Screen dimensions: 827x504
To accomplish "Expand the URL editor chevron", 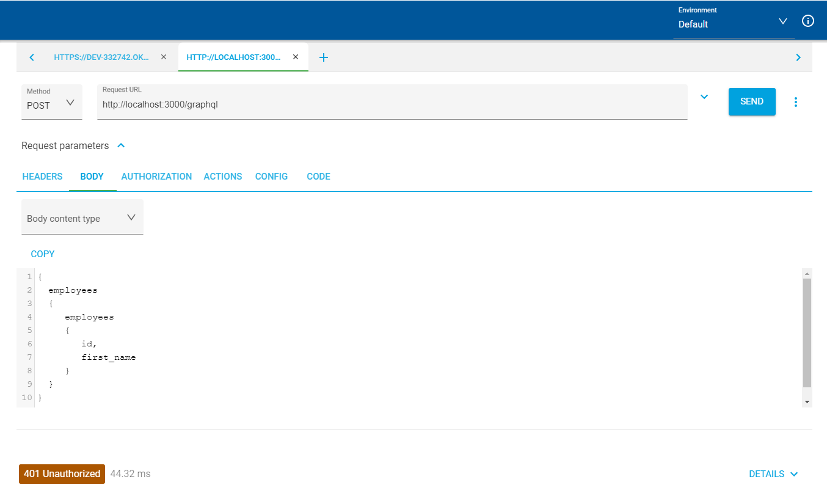I will pos(704,97).
